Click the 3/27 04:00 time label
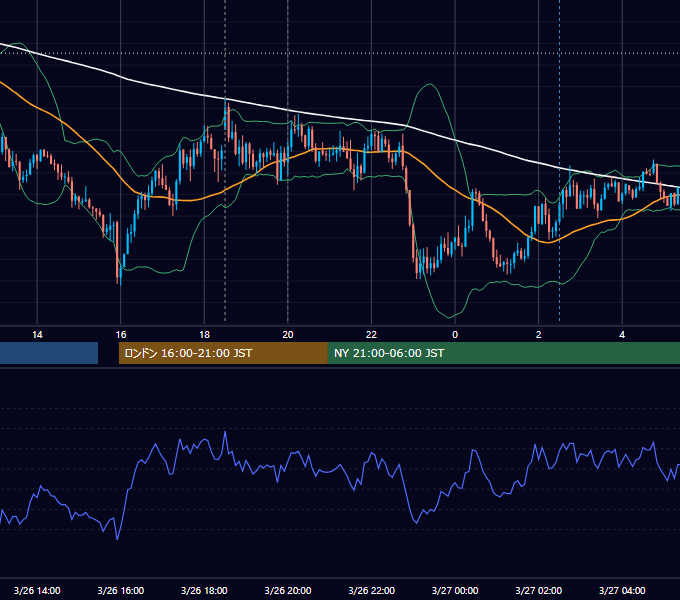The width and height of the screenshot is (680, 600). [622, 590]
